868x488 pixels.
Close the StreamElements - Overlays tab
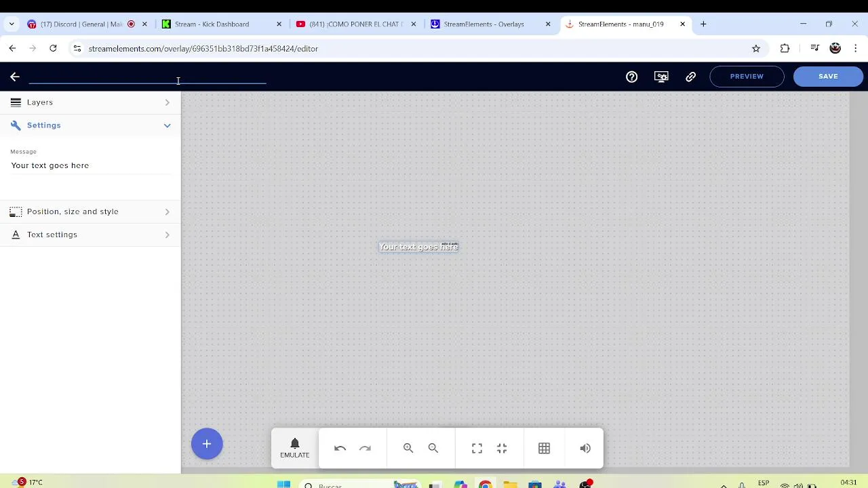coord(548,24)
